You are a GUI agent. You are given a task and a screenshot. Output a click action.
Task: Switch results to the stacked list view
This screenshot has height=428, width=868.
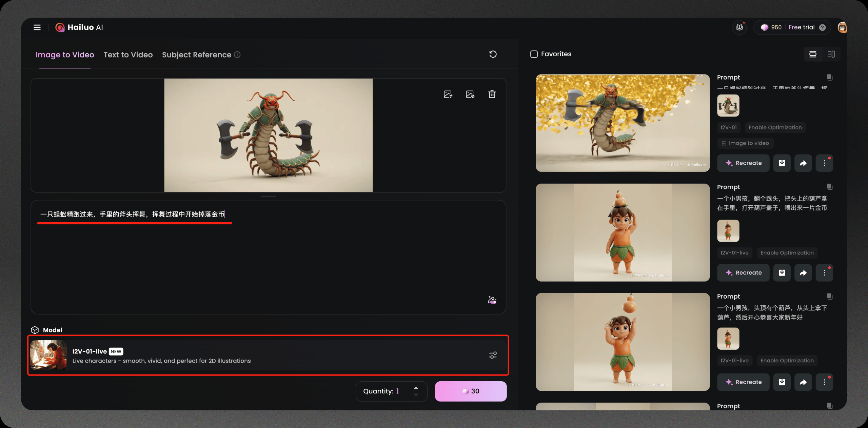point(813,54)
